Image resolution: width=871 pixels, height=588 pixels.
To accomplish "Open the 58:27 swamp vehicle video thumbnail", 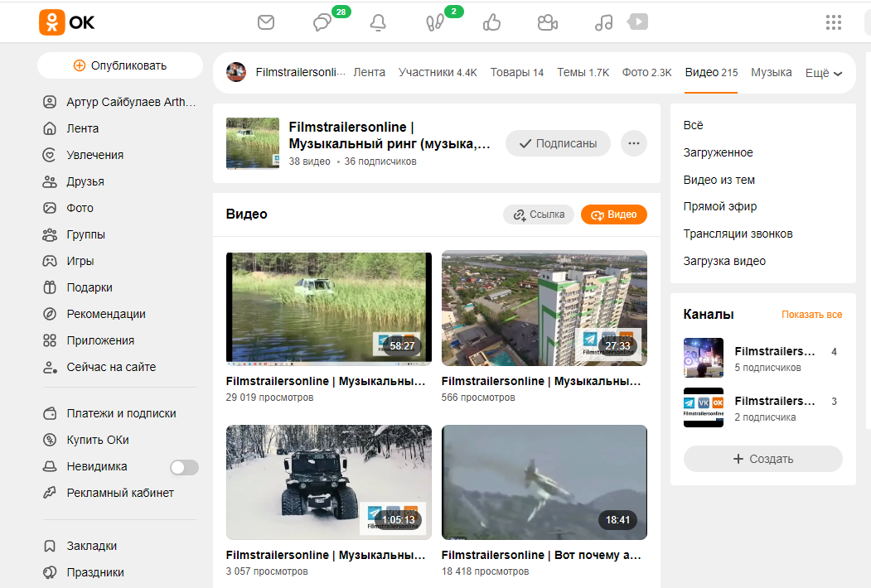I will pyautogui.click(x=329, y=308).
